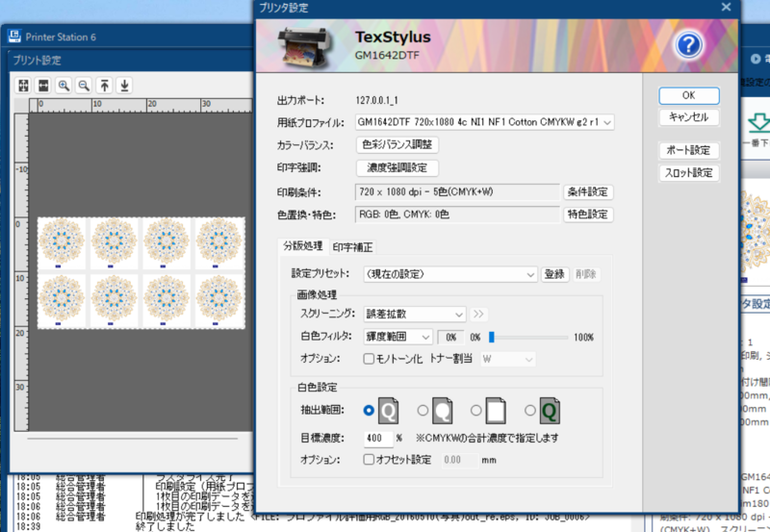
Task: Click the Printer Station 6 app icon
Action: [14, 36]
